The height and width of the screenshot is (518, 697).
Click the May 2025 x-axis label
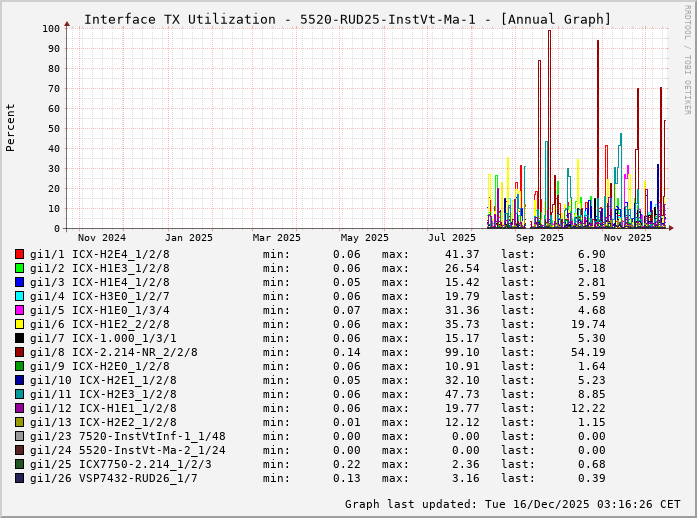point(365,238)
